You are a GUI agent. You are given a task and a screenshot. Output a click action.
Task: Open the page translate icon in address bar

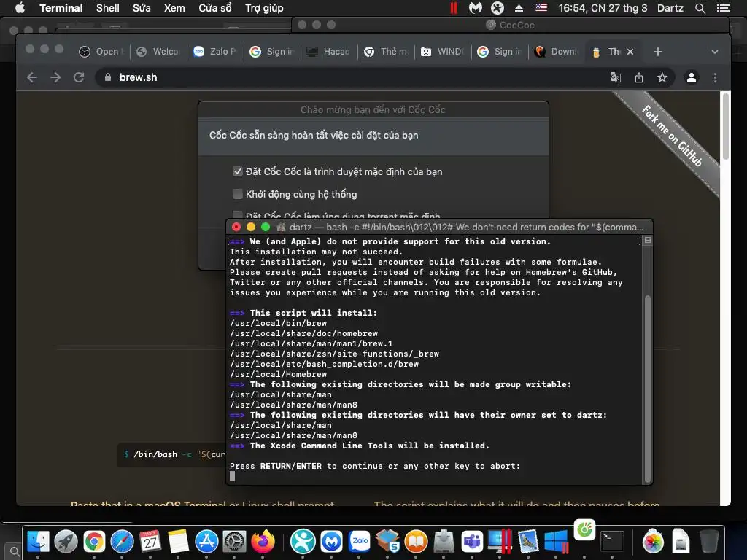(x=616, y=77)
